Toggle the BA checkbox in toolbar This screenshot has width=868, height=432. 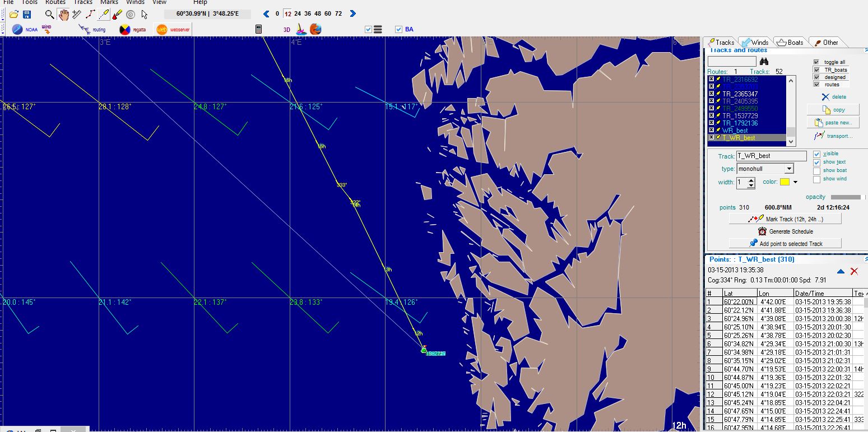(x=398, y=30)
